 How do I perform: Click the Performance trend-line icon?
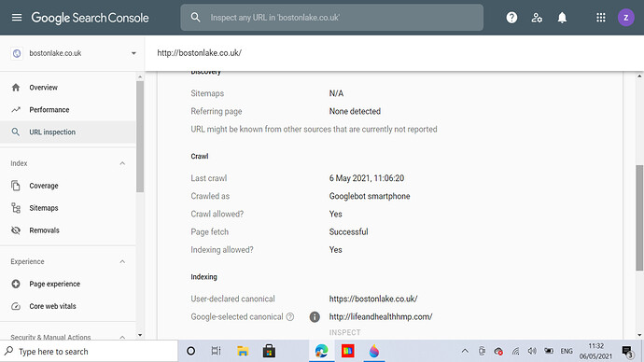point(16,109)
